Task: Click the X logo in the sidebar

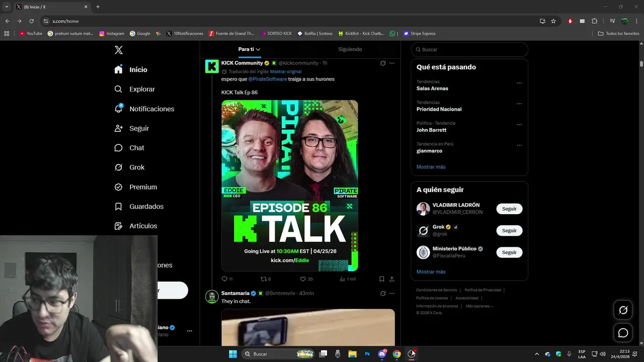Action: pos(119,50)
